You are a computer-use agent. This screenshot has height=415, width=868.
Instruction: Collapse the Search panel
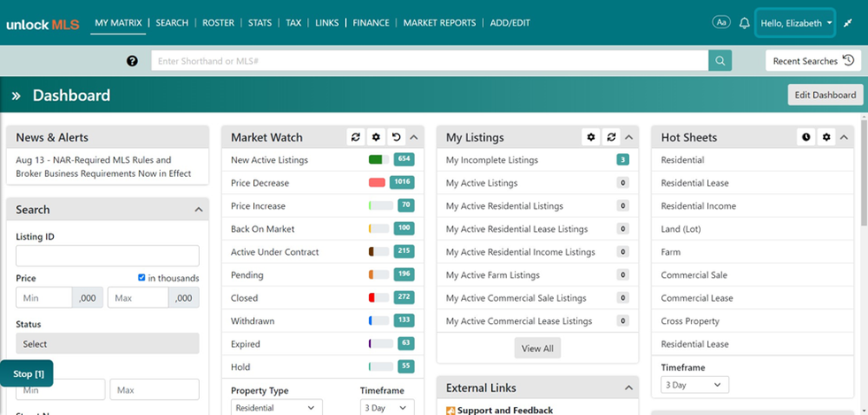[x=199, y=210]
